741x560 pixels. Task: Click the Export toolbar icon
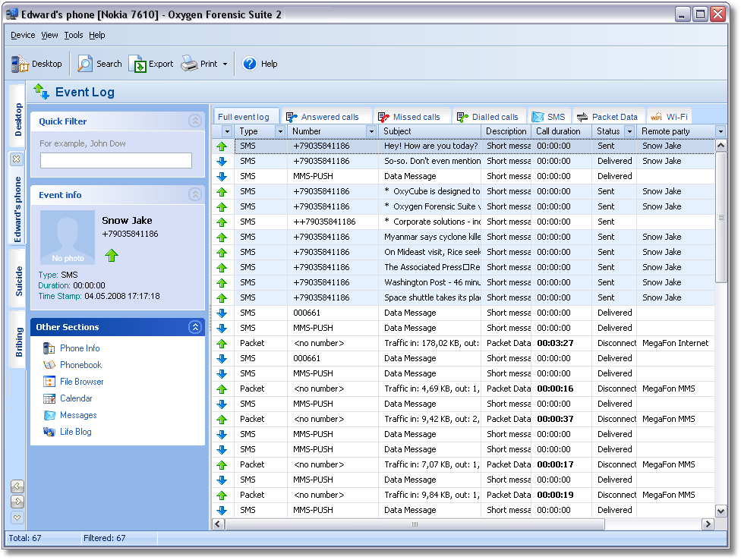tap(137, 64)
